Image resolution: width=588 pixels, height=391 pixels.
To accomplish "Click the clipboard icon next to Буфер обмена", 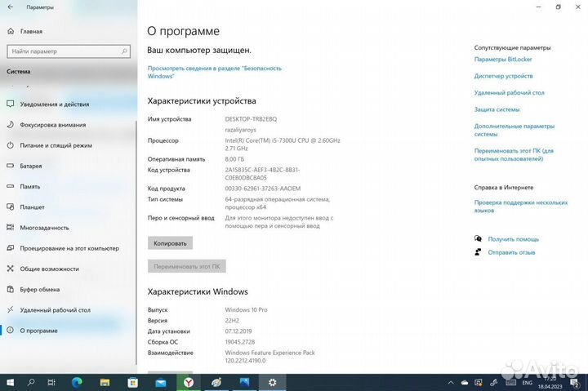I will tap(11, 289).
